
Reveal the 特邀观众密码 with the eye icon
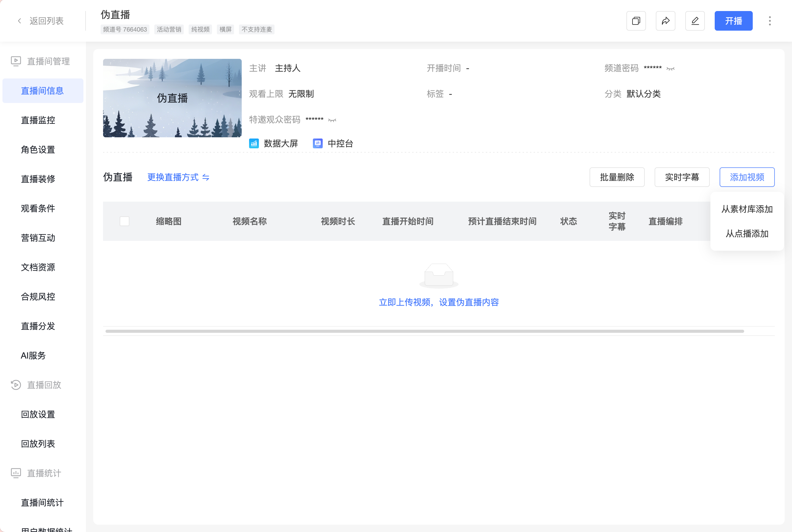(x=332, y=120)
